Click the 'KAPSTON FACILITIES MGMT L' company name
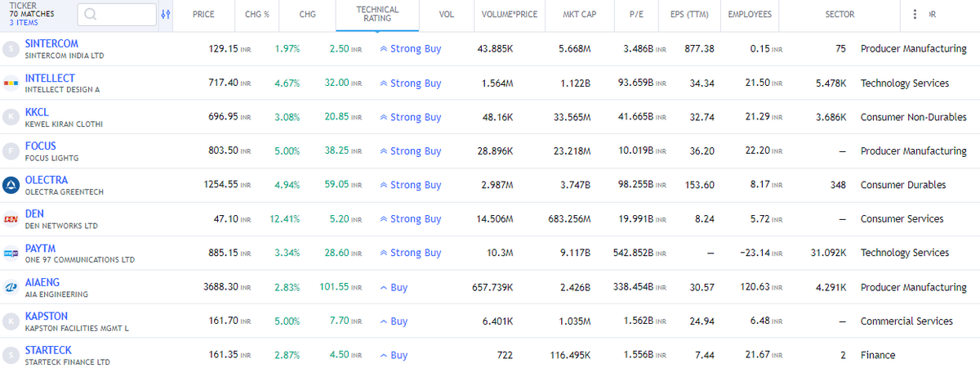This screenshot has height=368, width=980. [x=78, y=328]
